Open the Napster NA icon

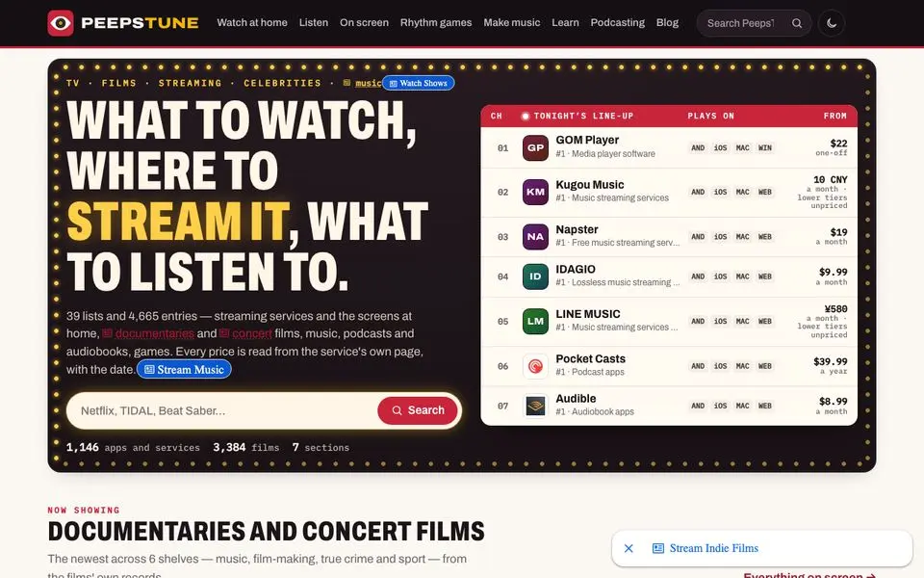(x=535, y=237)
